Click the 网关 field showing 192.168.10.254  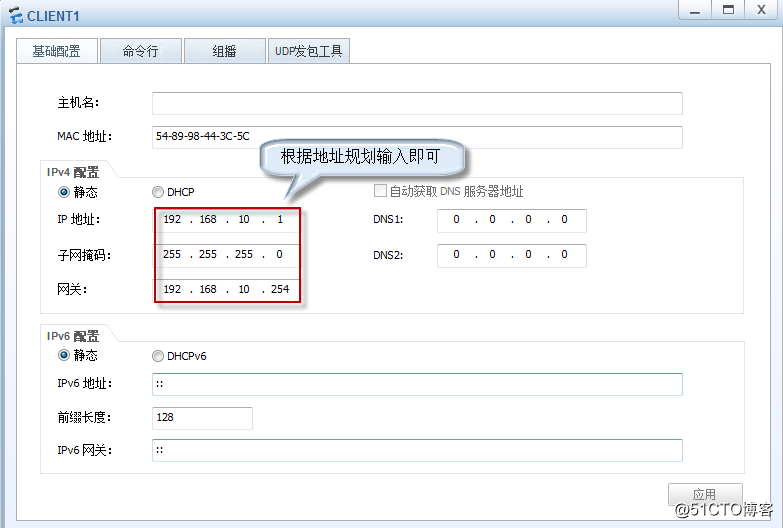[x=227, y=290]
